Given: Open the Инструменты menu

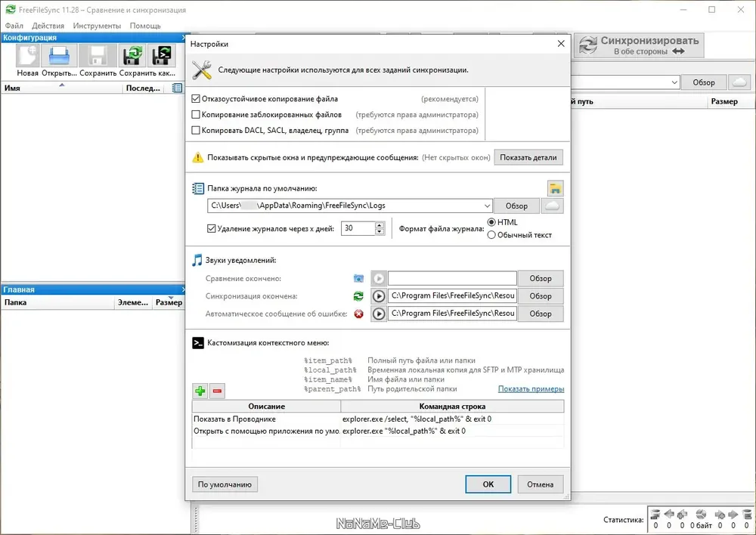Looking at the screenshot, I should [x=97, y=26].
